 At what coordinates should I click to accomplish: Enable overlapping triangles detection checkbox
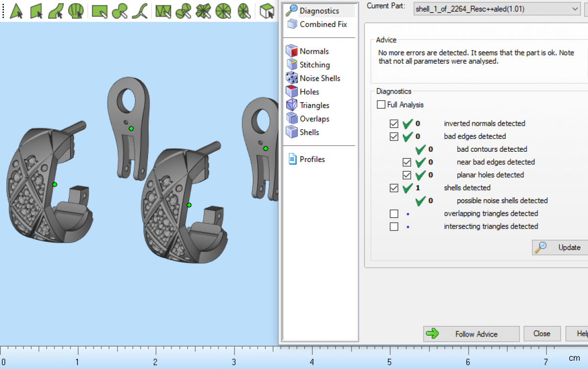[394, 214]
